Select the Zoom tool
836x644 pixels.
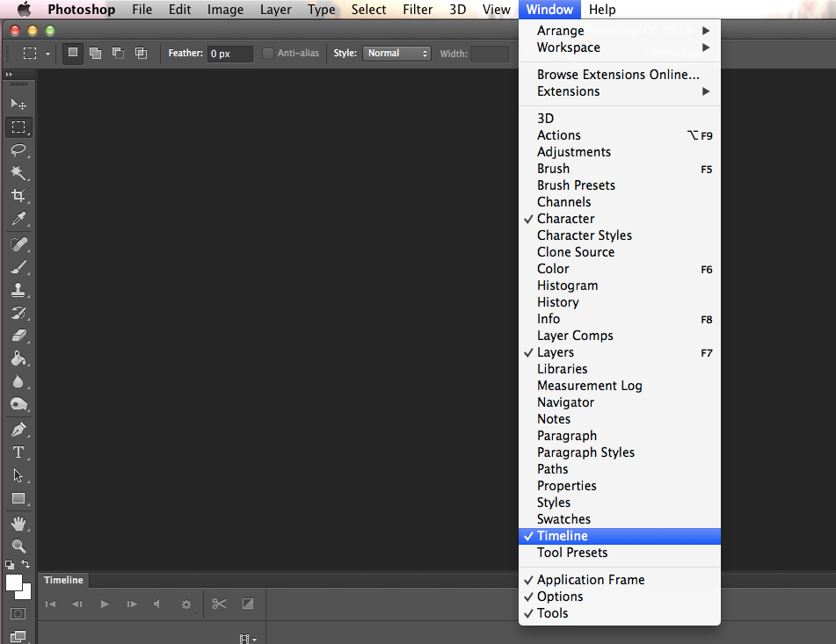pos(18,546)
